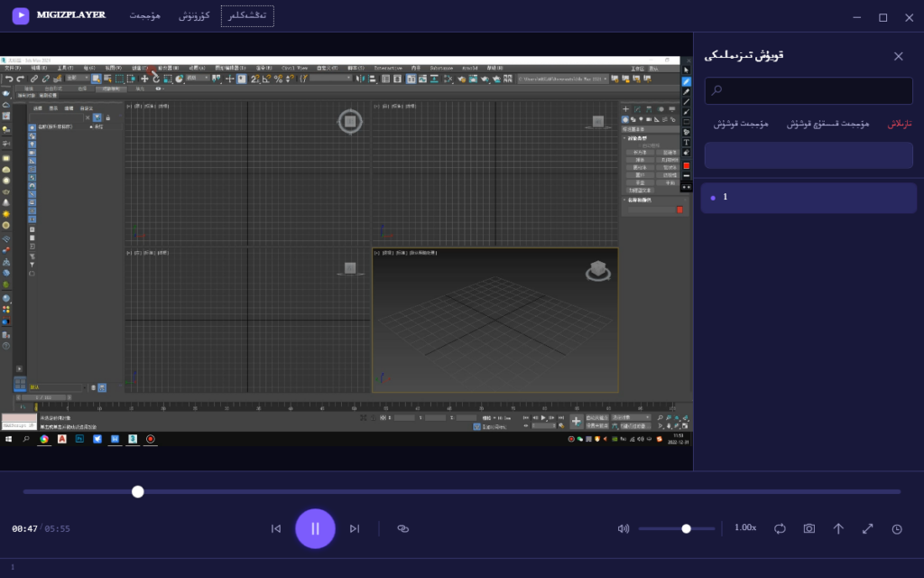
Task: Click the video progress slider handle
Action: point(138,491)
